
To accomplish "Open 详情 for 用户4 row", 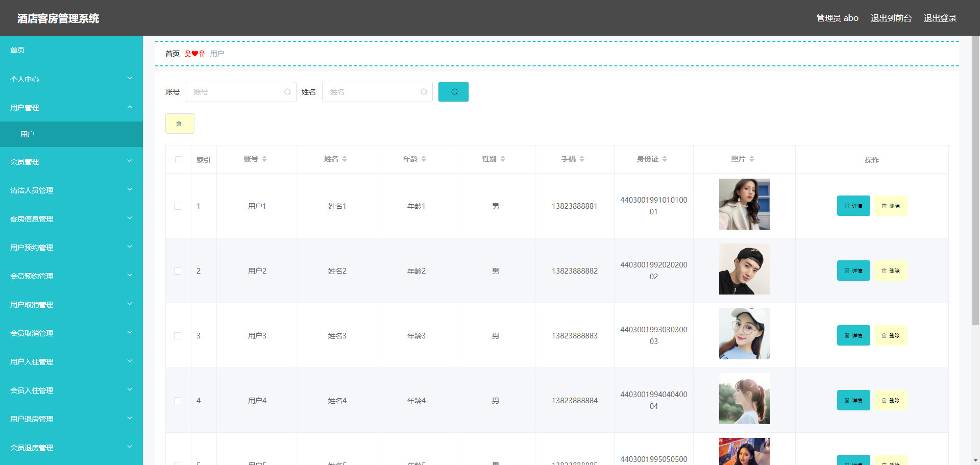I will [x=853, y=400].
